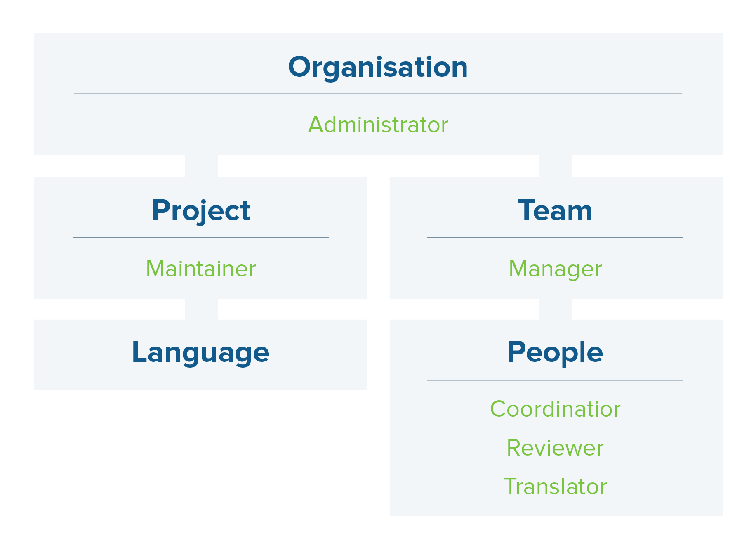This screenshot has height=550, width=756.
Task: Click the divider line under Team
Action: tap(555, 237)
